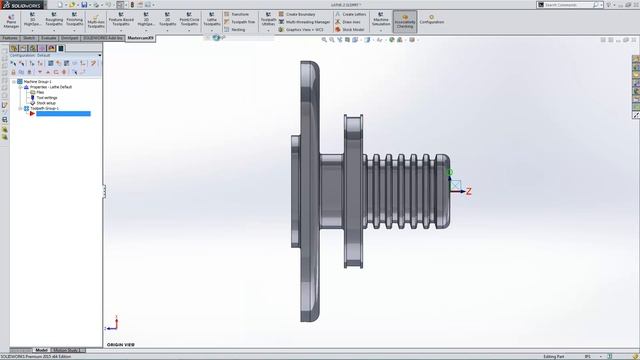Switch to the Sketch tab
This screenshot has width=640, height=360.
click(29, 38)
